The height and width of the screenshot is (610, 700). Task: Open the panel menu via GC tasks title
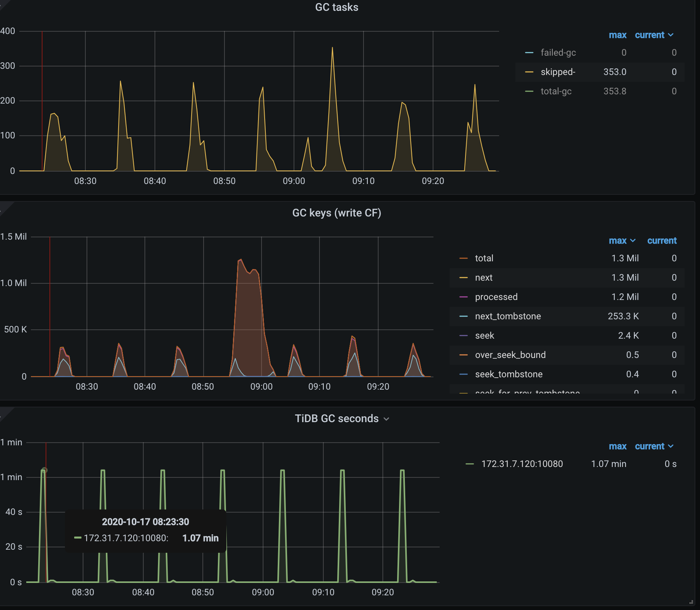coord(336,7)
